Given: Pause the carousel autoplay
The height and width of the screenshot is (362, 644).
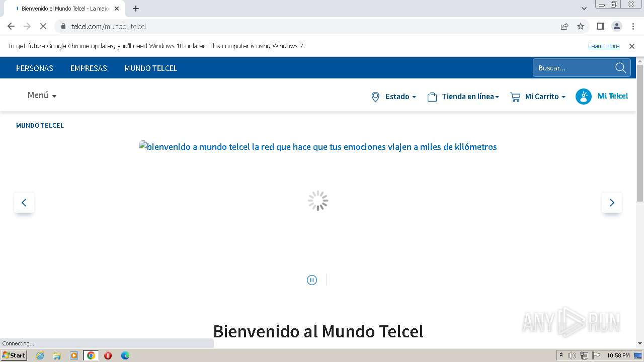Looking at the screenshot, I should 312,280.
